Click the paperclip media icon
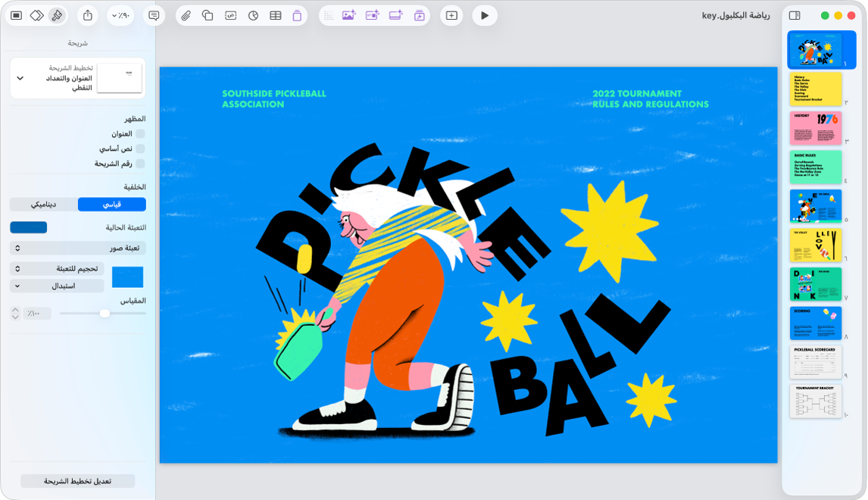The height and width of the screenshot is (500, 868). (x=186, y=15)
